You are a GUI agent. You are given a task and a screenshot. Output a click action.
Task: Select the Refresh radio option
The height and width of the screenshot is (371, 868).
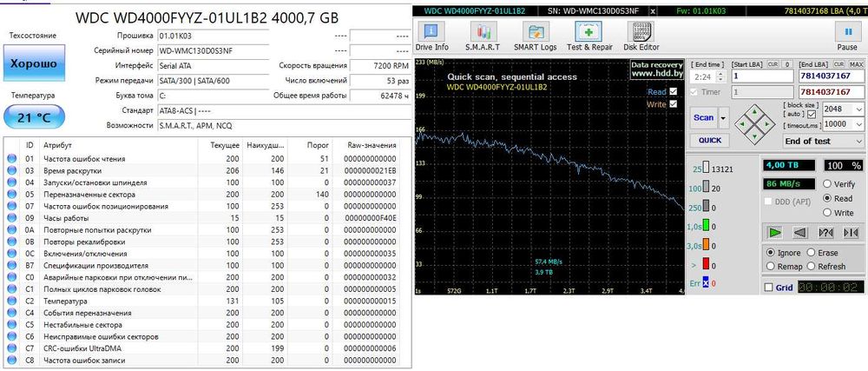[x=811, y=267]
